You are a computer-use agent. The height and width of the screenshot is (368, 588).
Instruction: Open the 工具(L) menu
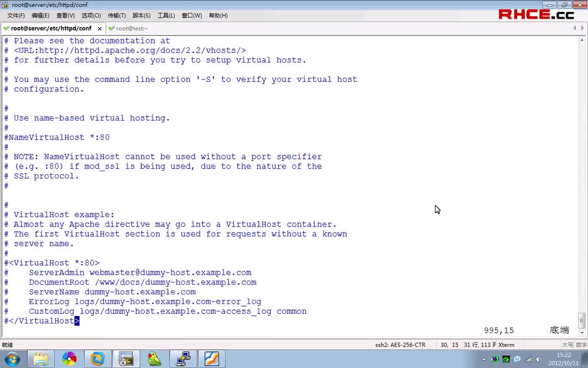pyautogui.click(x=166, y=15)
